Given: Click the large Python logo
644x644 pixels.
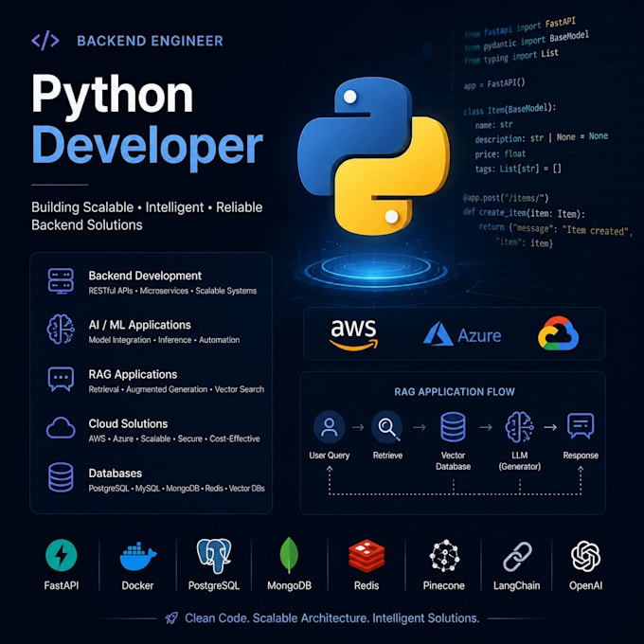Looking at the screenshot, I should 373,156.
